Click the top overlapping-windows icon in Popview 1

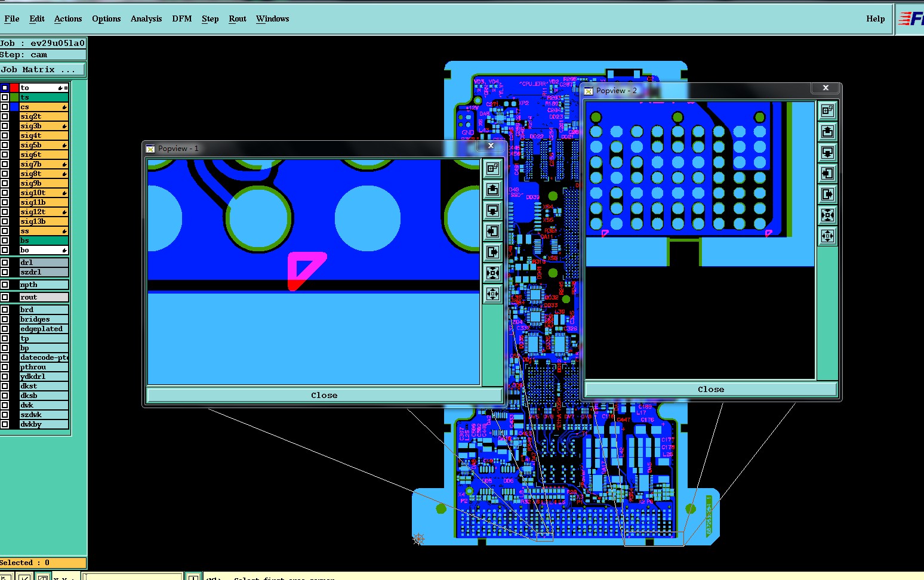(492, 169)
